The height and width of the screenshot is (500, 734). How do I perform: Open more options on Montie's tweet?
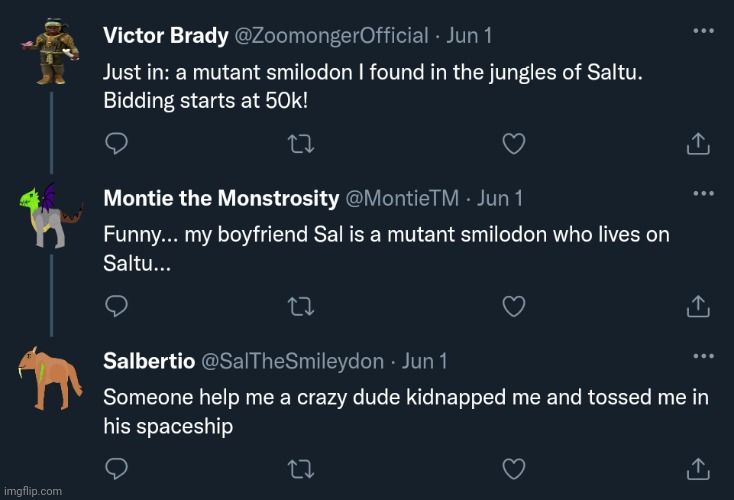[x=704, y=193]
